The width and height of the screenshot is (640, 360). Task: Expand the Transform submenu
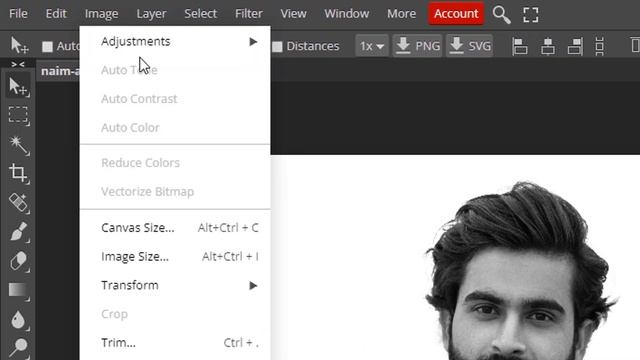pyautogui.click(x=175, y=285)
